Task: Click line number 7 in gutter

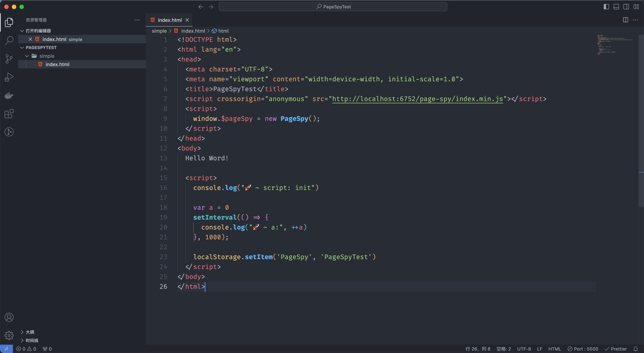Action: tap(165, 99)
